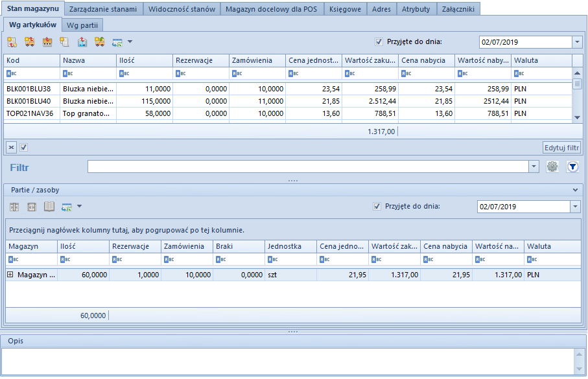
Task: Click the icon with outward arrows in Partie / zasoby
Action: click(x=32, y=207)
